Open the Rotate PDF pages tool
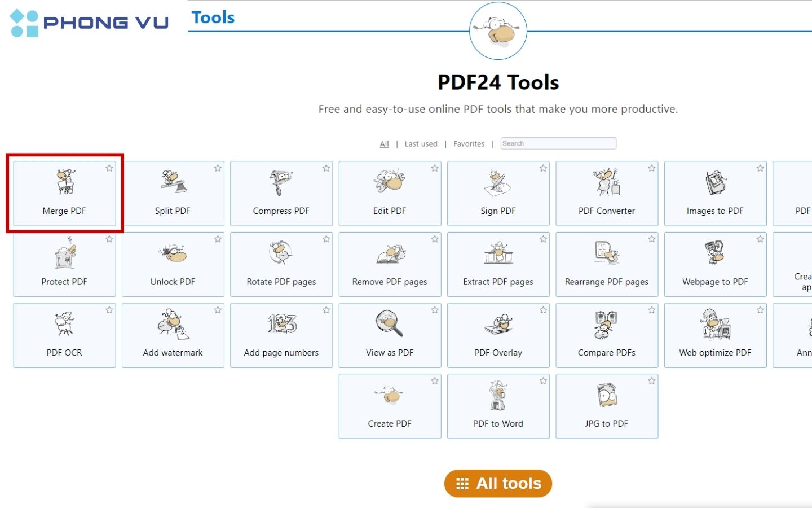The image size is (812, 508). click(281, 265)
